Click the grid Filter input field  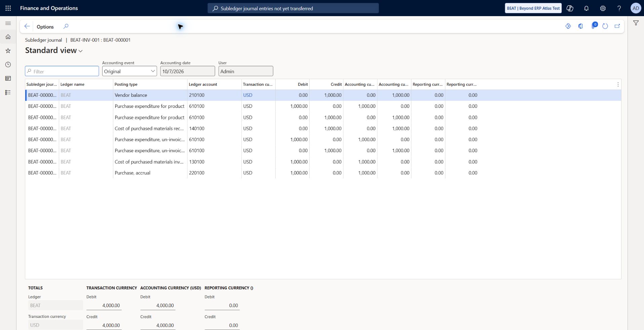point(62,71)
